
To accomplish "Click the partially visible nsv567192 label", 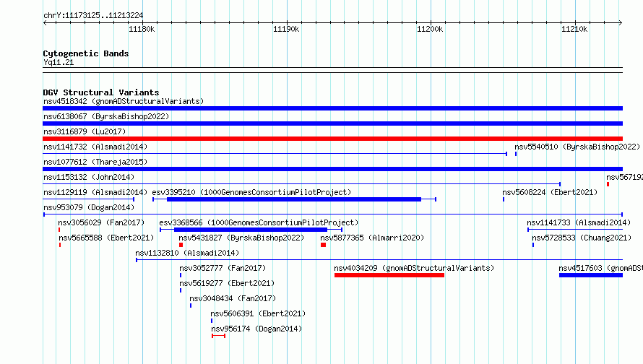I will [624, 177].
